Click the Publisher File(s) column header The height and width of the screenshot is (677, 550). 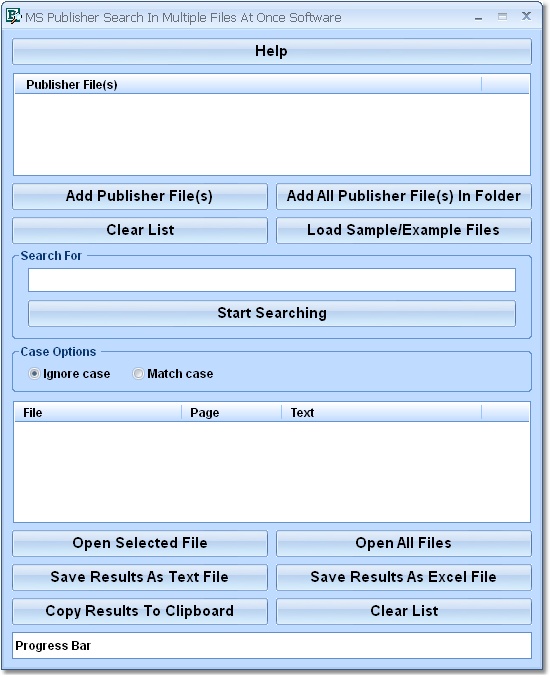point(248,85)
